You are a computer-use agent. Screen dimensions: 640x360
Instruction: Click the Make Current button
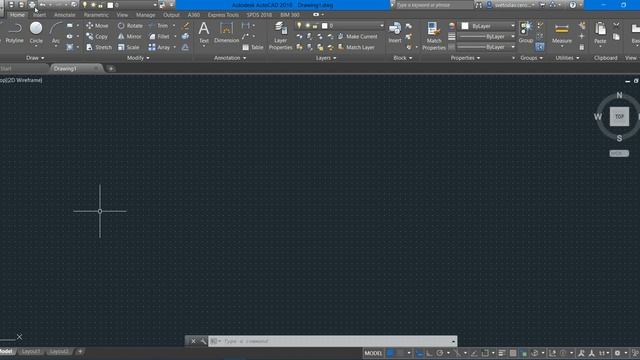(358, 36)
